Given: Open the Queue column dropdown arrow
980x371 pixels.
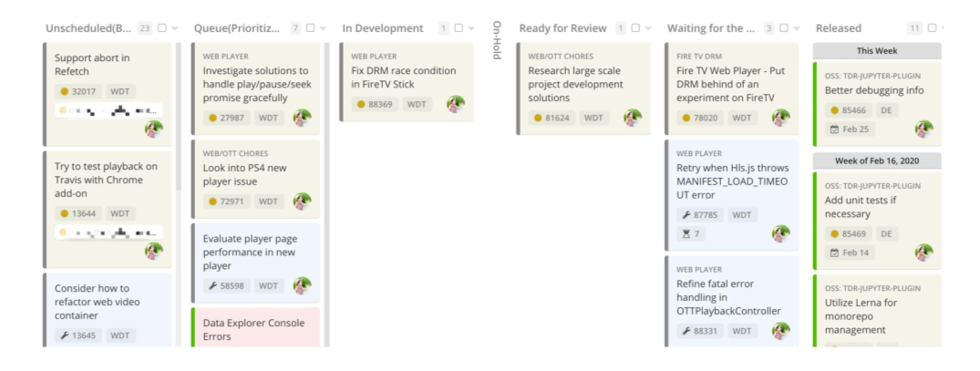Looking at the screenshot, I should pyautogui.click(x=323, y=29).
